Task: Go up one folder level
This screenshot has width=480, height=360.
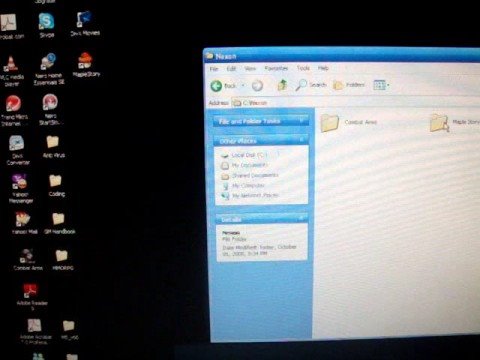Action: (x=283, y=85)
